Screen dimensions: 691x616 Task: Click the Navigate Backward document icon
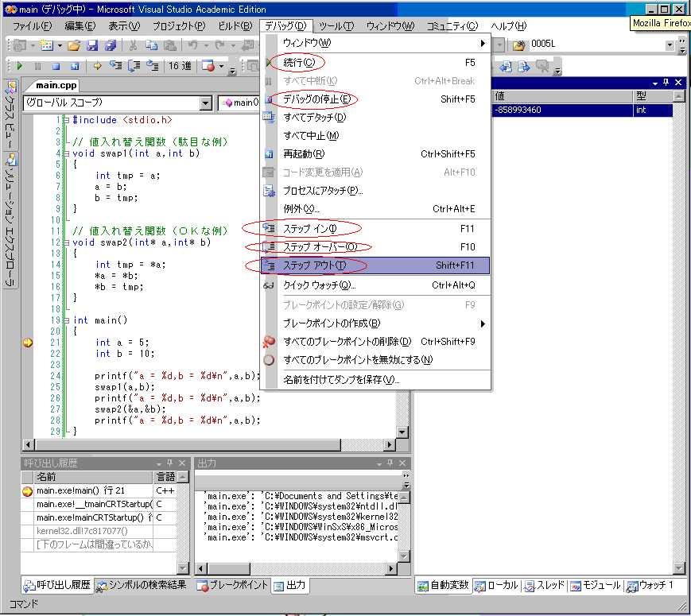click(505, 67)
